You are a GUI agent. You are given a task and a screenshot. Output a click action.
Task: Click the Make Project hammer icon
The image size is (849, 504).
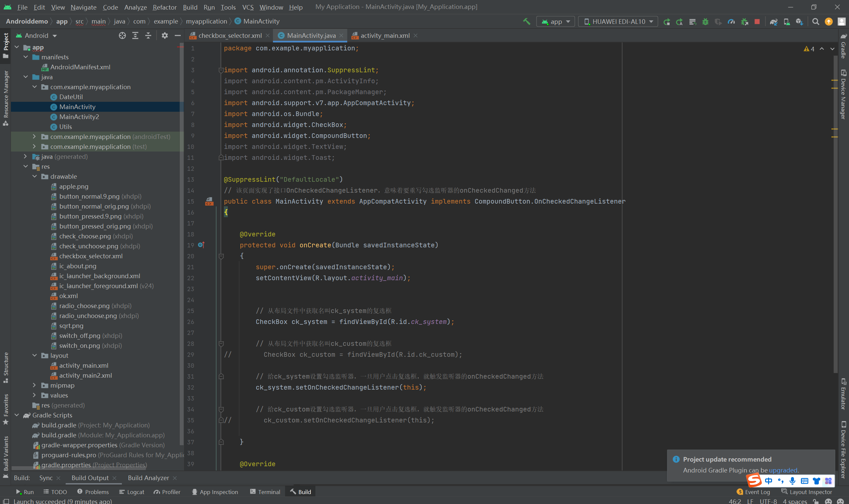point(526,22)
